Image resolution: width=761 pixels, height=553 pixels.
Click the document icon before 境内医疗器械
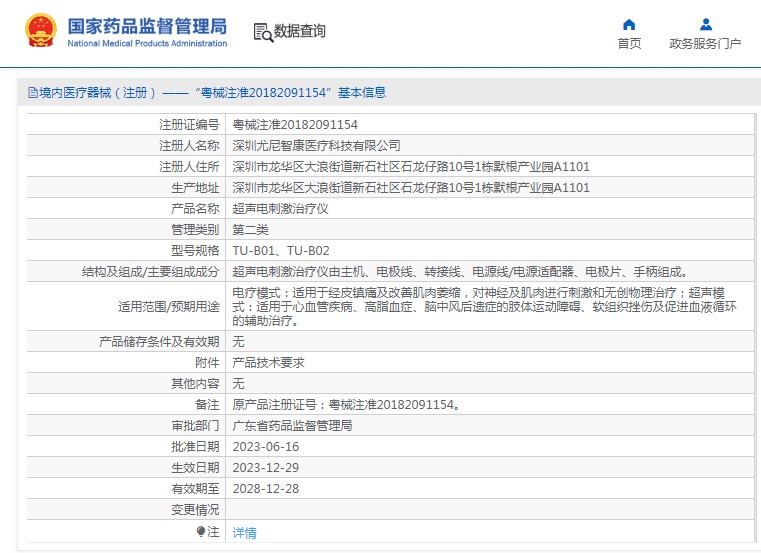point(33,92)
